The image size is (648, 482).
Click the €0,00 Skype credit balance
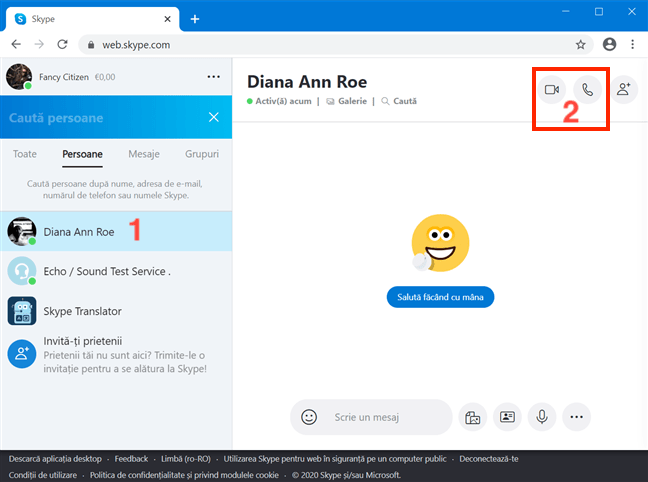105,77
